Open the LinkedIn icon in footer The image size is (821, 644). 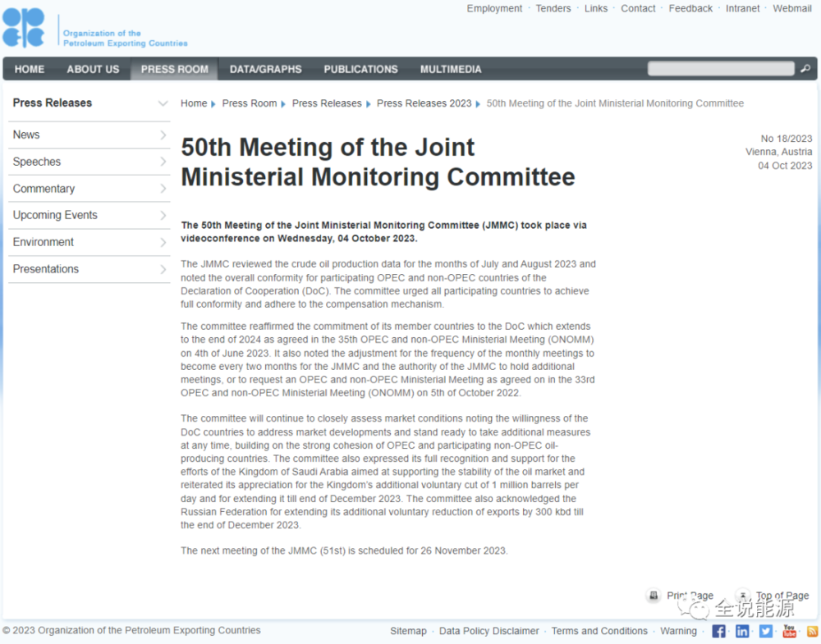(742, 631)
